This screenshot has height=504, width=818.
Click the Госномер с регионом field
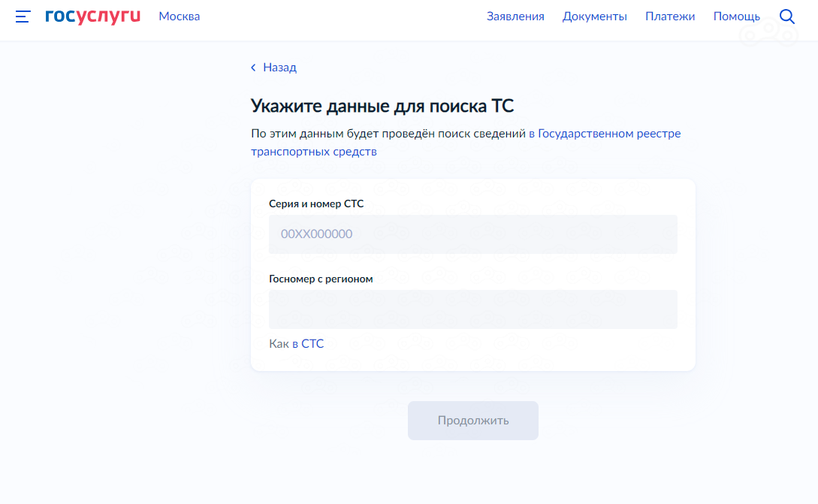472,309
